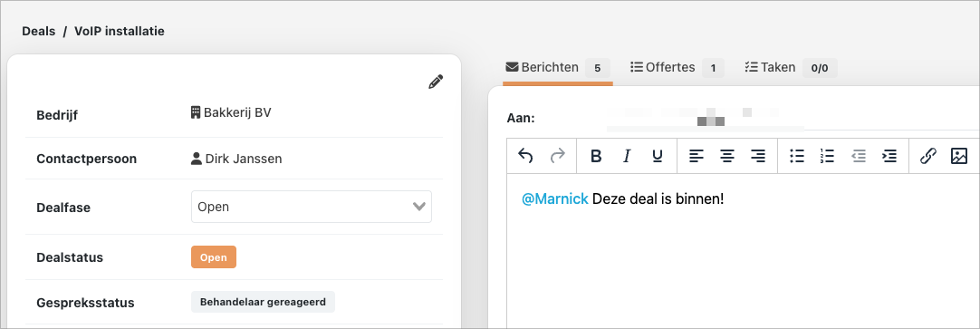Click the Behandelaar gereageerd badge
Viewport: 980px width, 329px height.
(264, 302)
